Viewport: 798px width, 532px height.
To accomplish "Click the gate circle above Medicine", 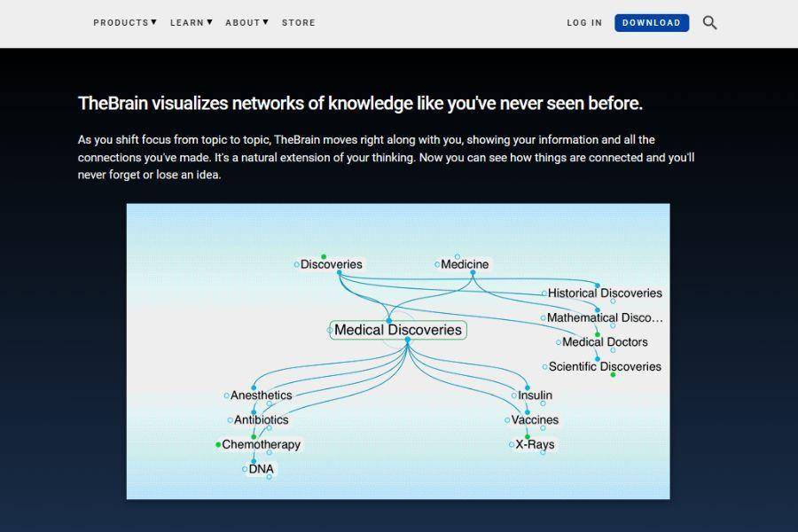I will pyautogui.click(x=457, y=256).
